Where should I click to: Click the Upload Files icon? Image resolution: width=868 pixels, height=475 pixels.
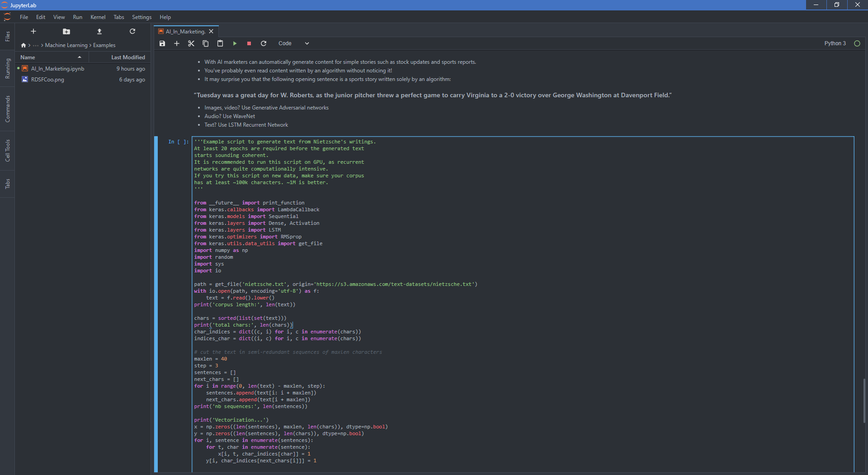pos(99,31)
